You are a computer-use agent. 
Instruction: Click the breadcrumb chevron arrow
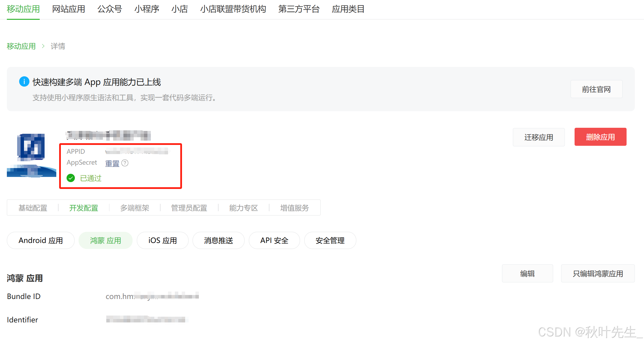(43, 46)
